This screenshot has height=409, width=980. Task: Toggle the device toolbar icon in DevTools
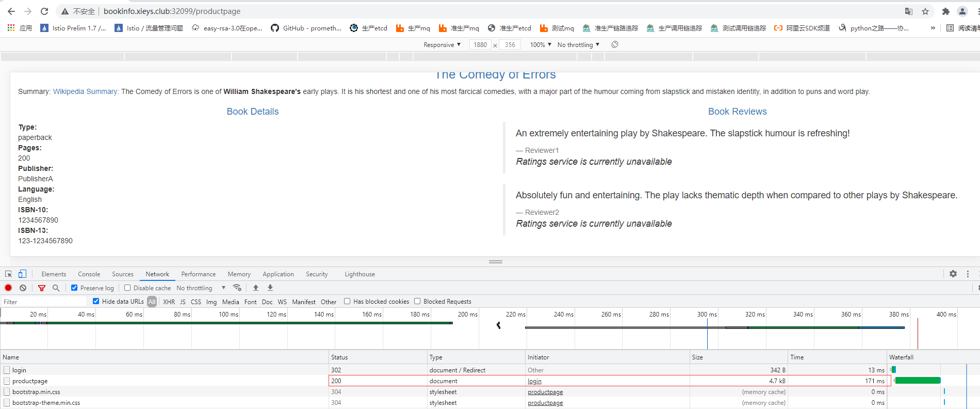click(22, 274)
